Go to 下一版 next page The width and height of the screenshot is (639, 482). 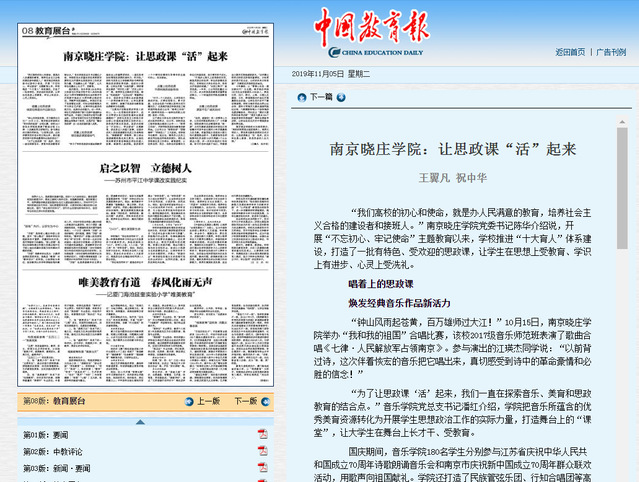click(246, 401)
